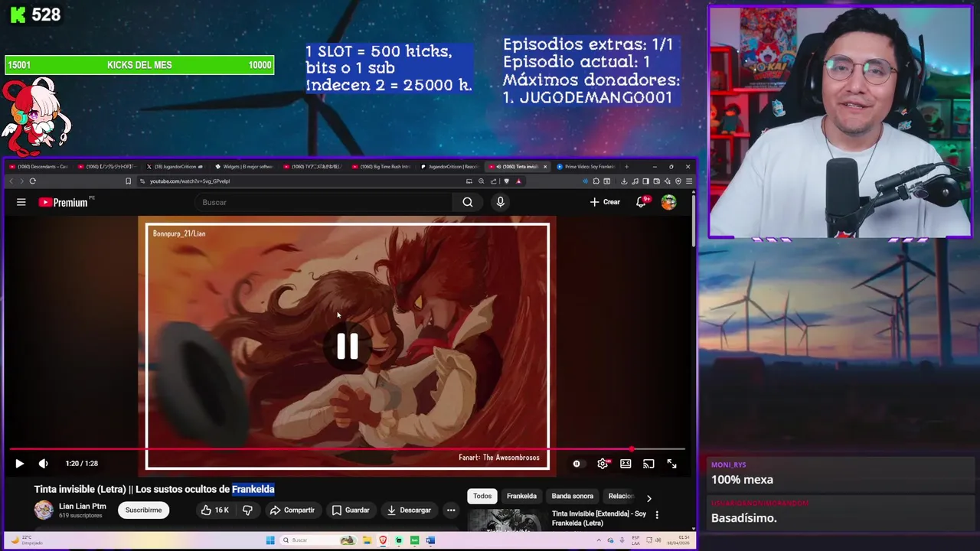Open the media control music note icon
The height and width of the screenshot is (551, 980).
pyautogui.click(x=635, y=181)
